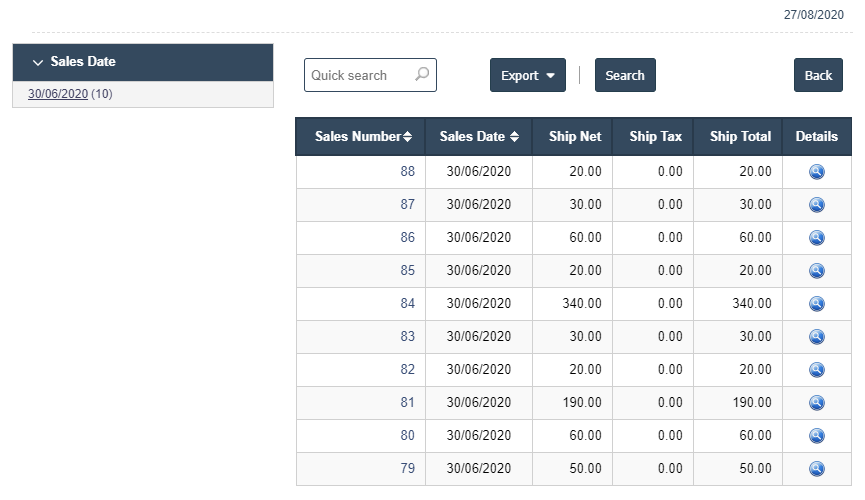Image resolution: width=865 pixels, height=500 pixels.
Task: View details icon for sale 85
Action: [x=816, y=270]
